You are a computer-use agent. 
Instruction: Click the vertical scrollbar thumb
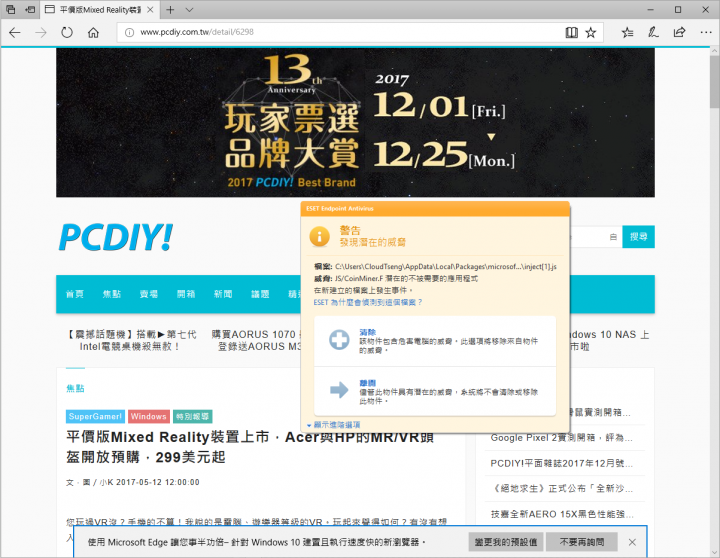(714, 82)
